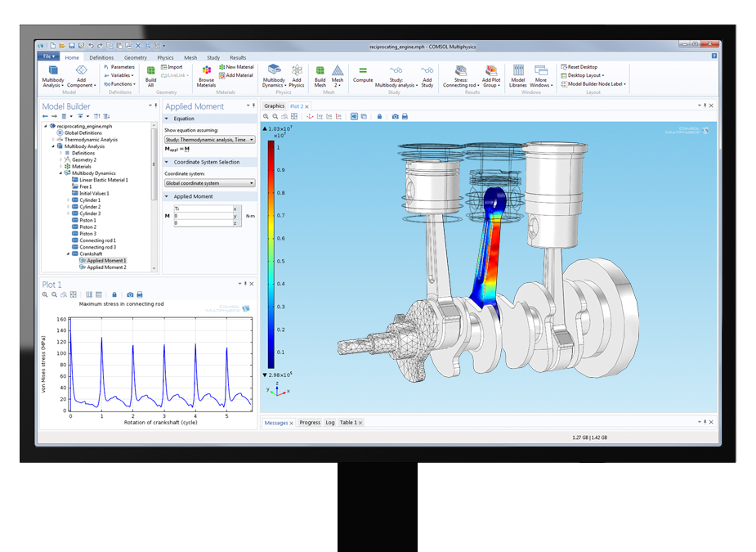The width and height of the screenshot is (756, 552).
Task: Open the Progress tab
Action: pyautogui.click(x=310, y=422)
